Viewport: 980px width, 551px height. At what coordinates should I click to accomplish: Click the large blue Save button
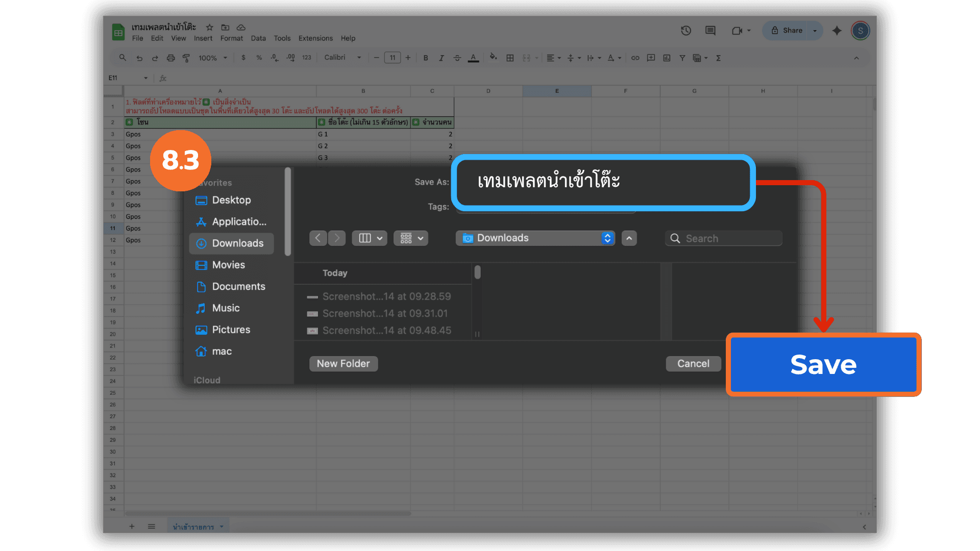coord(823,364)
